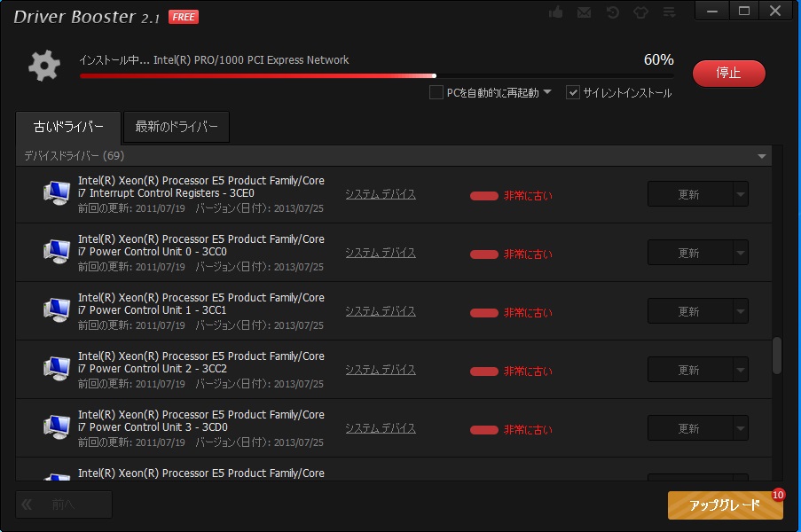Open the skin shirt icon
This screenshot has width=801, height=532.
640,12
